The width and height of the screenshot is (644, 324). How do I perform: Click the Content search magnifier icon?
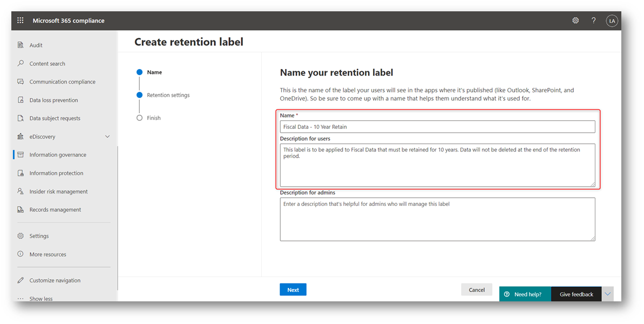tap(21, 64)
